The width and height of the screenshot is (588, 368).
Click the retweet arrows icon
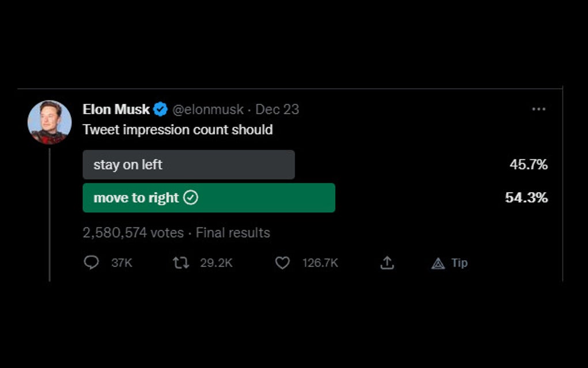pos(180,263)
